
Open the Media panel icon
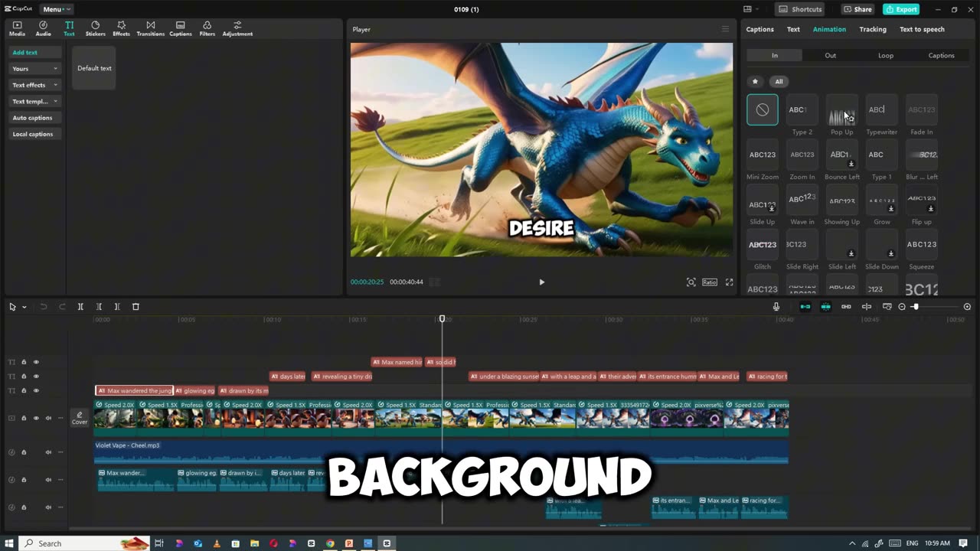pos(17,28)
